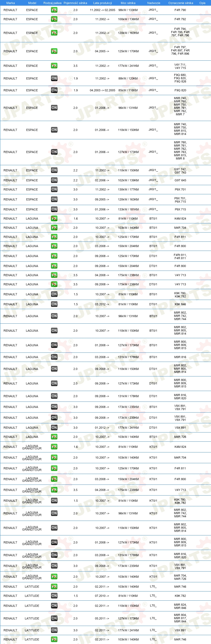Screen dimensions: 211x644
Task: Click date range 11.2002 -> 02.2005
Action: point(103,10)
